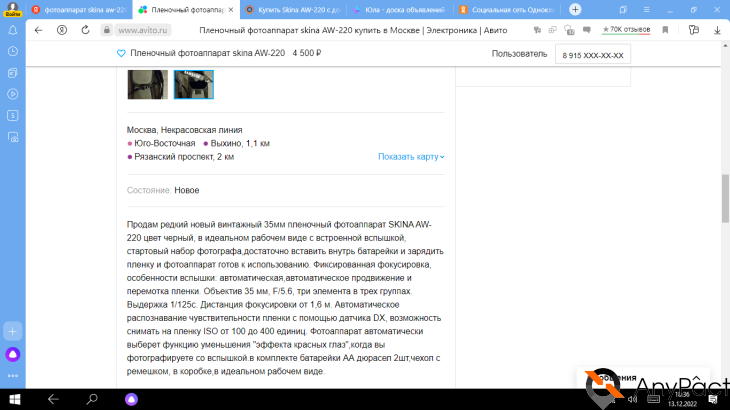Open bookmarks panel icon in title bar
730x410 pixels.
(x=623, y=9)
